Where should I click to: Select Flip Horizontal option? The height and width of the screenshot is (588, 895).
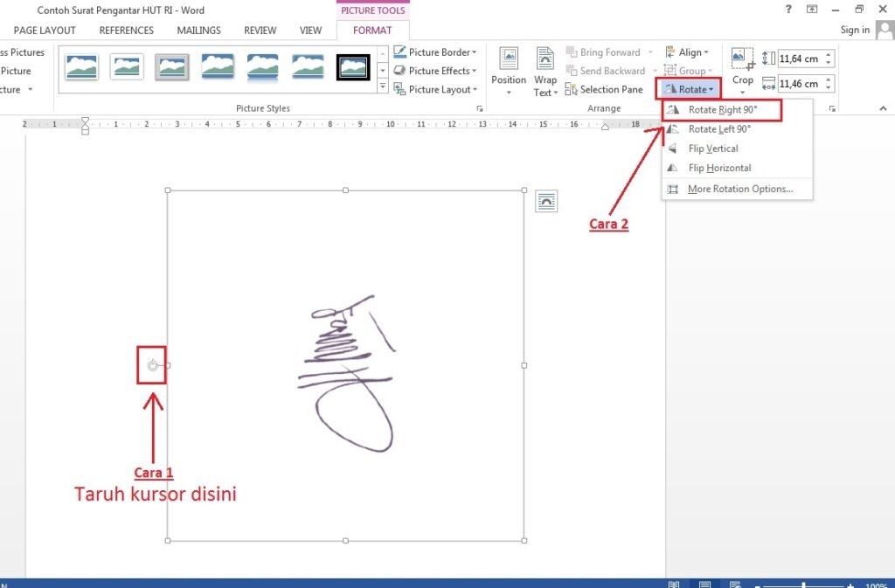point(718,168)
